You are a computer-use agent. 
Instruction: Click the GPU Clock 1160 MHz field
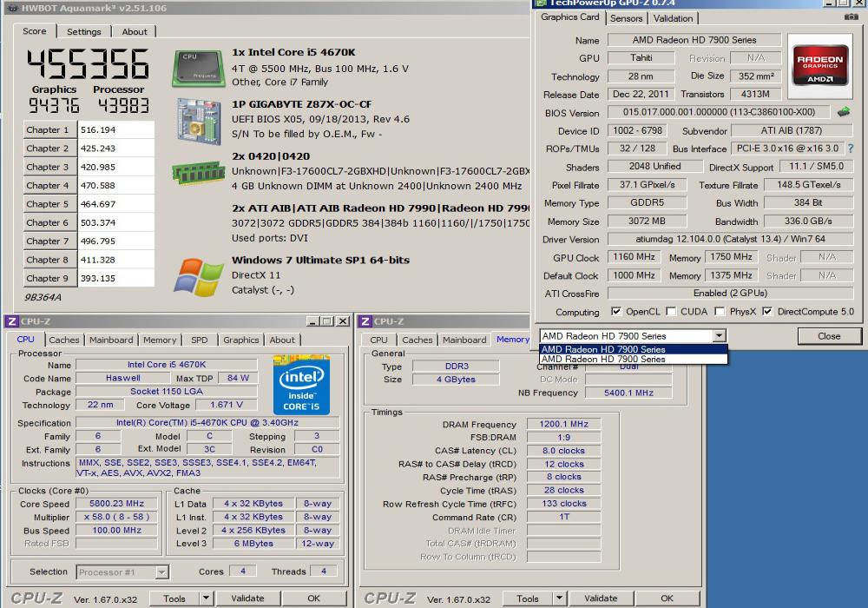634,257
